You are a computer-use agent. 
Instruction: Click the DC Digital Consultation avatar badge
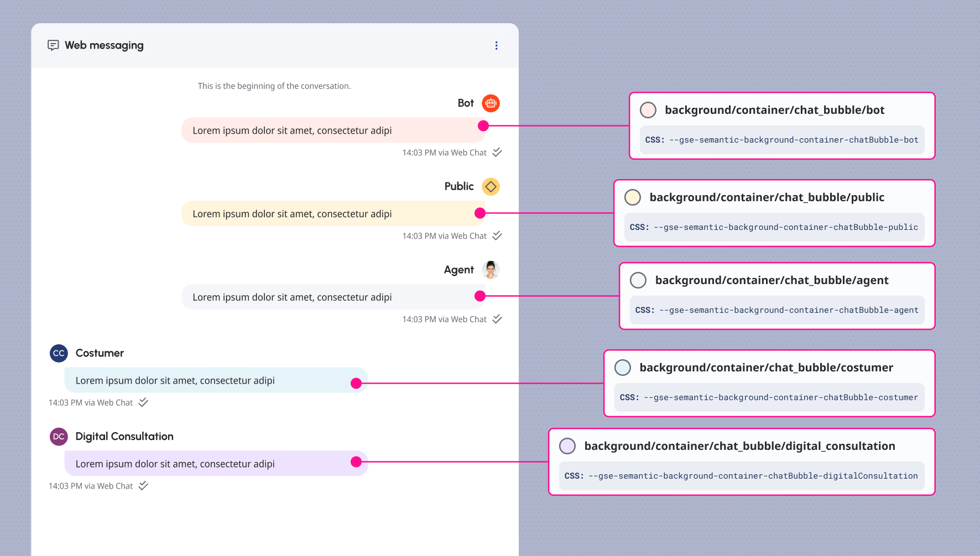tap(58, 437)
